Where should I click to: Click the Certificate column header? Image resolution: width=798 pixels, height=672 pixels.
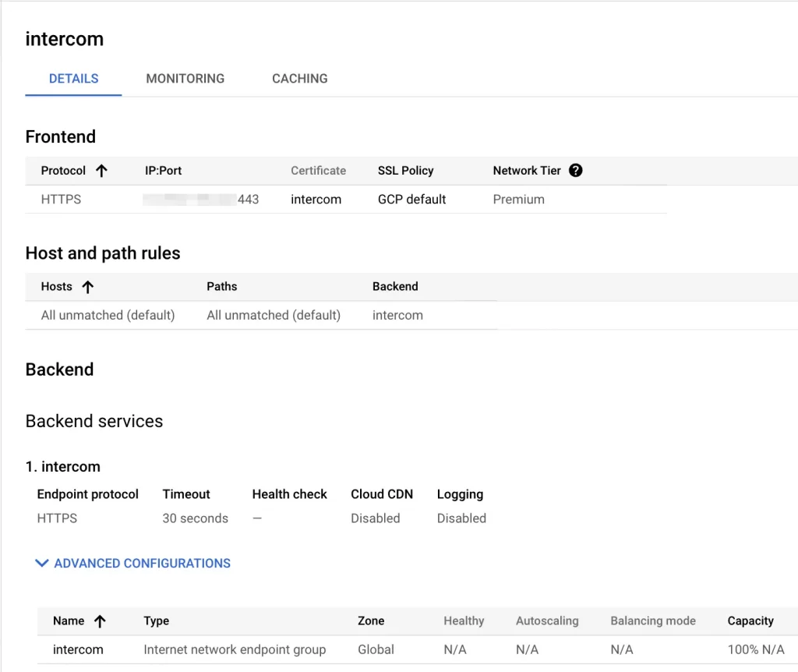(318, 171)
